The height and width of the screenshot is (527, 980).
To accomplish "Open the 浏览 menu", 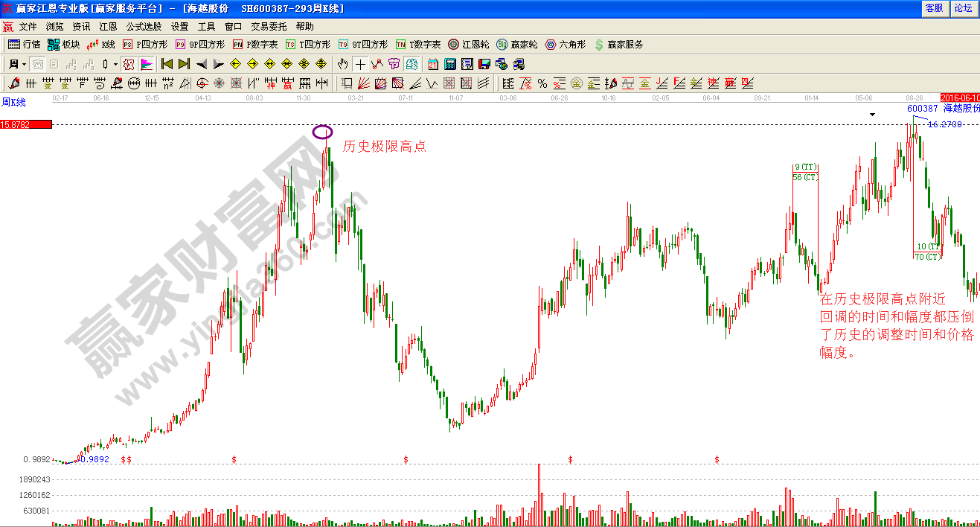I will click(54, 26).
